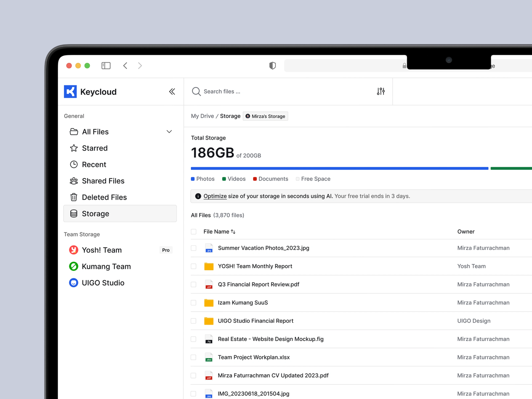This screenshot has height=399, width=532.
Task: Click the Keycloud logo icon
Action: click(70, 91)
